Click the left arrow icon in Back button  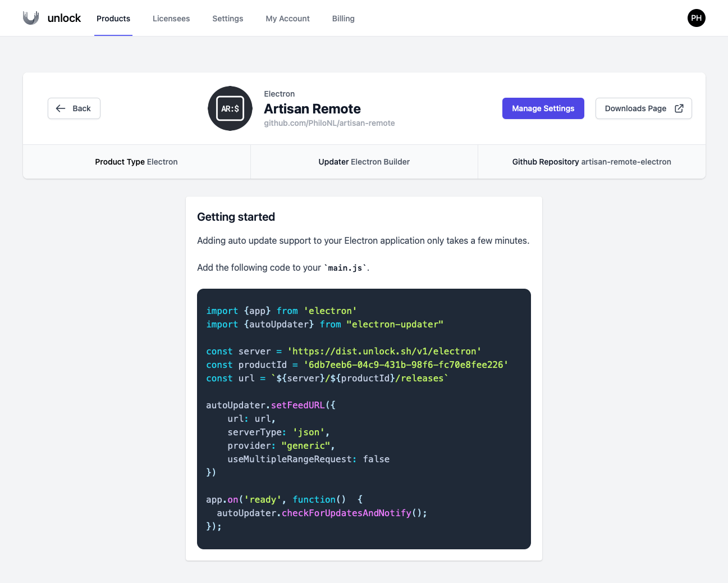61,108
